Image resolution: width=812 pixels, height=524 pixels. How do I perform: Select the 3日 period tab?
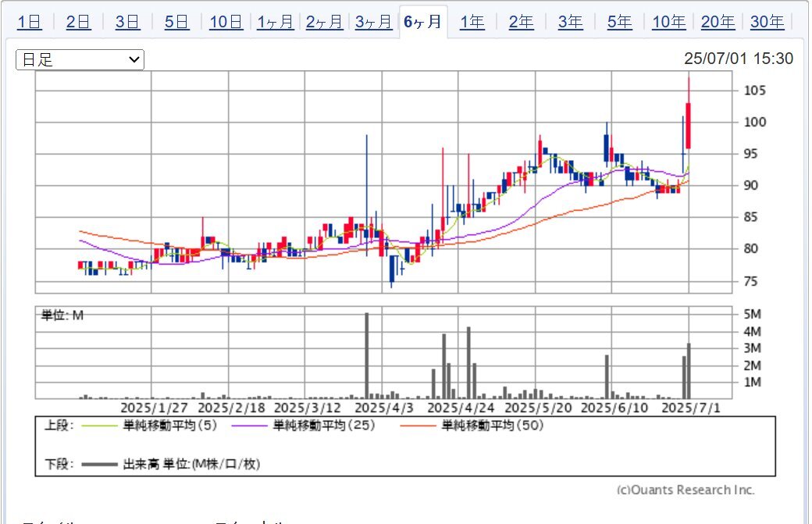pyautogui.click(x=127, y=23)
